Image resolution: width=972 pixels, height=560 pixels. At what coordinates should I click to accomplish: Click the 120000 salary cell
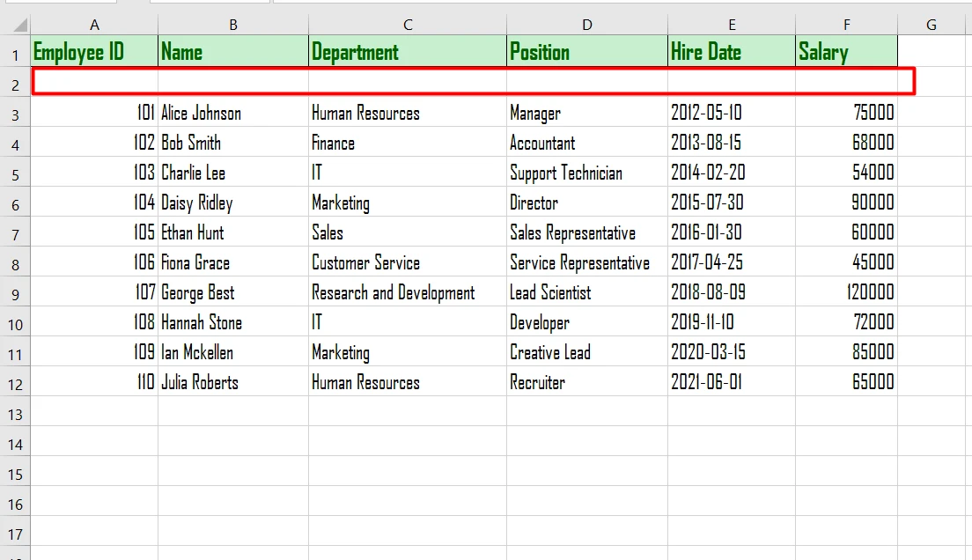click(846, 292)
